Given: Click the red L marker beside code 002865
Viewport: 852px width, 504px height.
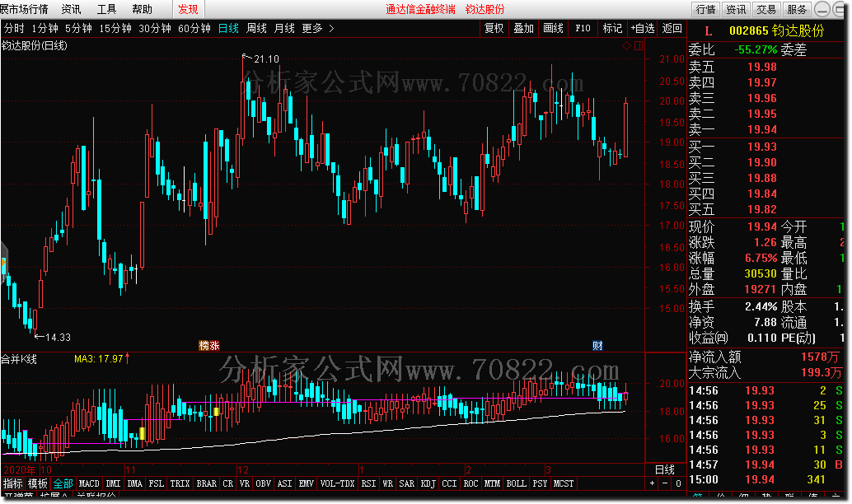Looking at the screenshot, I should coord(708,31).
